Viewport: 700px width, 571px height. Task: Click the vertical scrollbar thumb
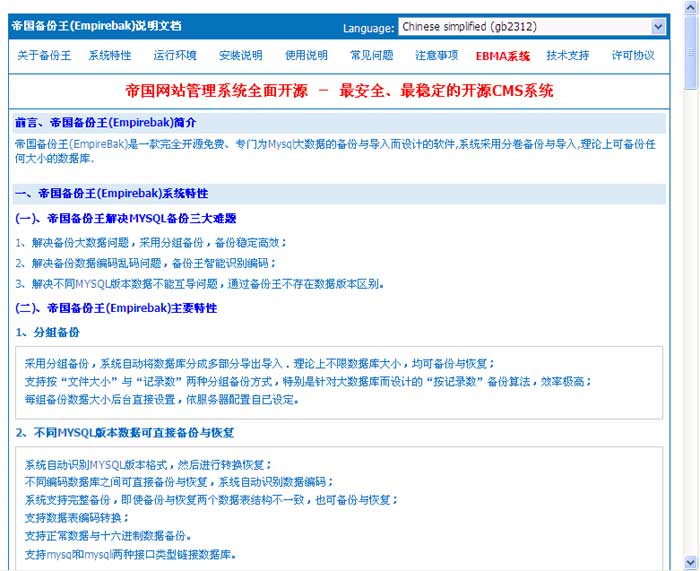click(x=690, y=52)
